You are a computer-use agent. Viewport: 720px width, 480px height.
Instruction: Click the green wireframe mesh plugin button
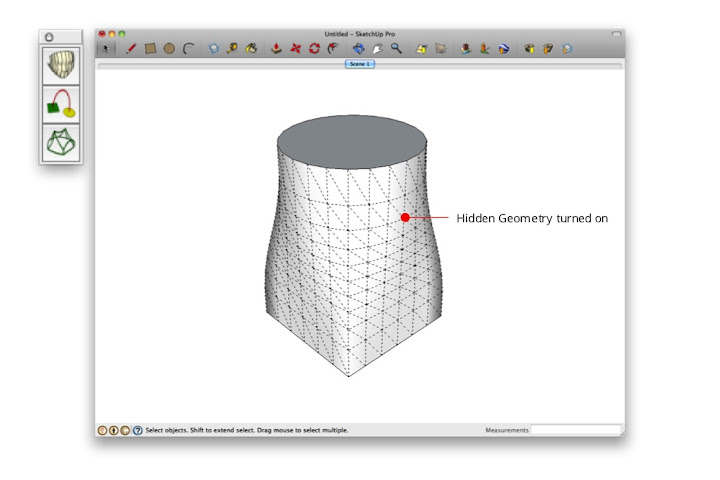coord(60,141)
